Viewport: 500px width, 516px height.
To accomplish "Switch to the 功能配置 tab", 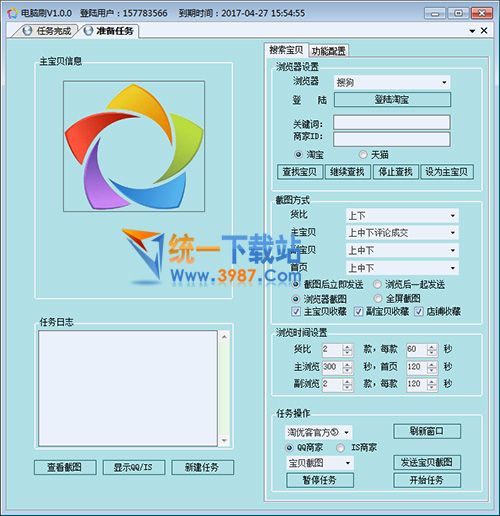I will click(x=328, y=51).
